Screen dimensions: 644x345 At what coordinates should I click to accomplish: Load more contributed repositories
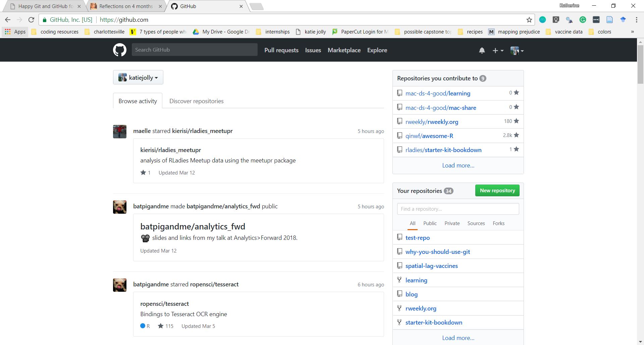[x=458, y=165]
